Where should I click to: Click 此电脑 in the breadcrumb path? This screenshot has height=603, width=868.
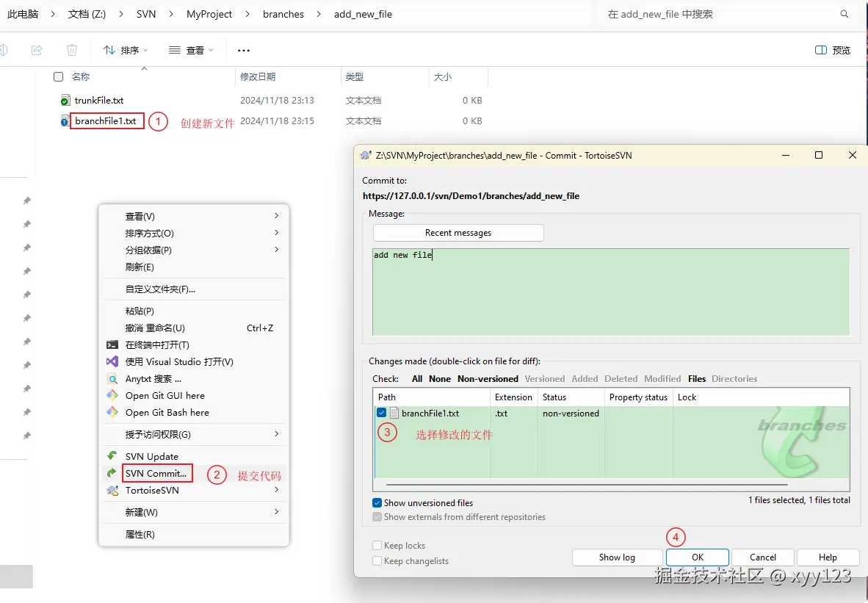click(23, 15)
